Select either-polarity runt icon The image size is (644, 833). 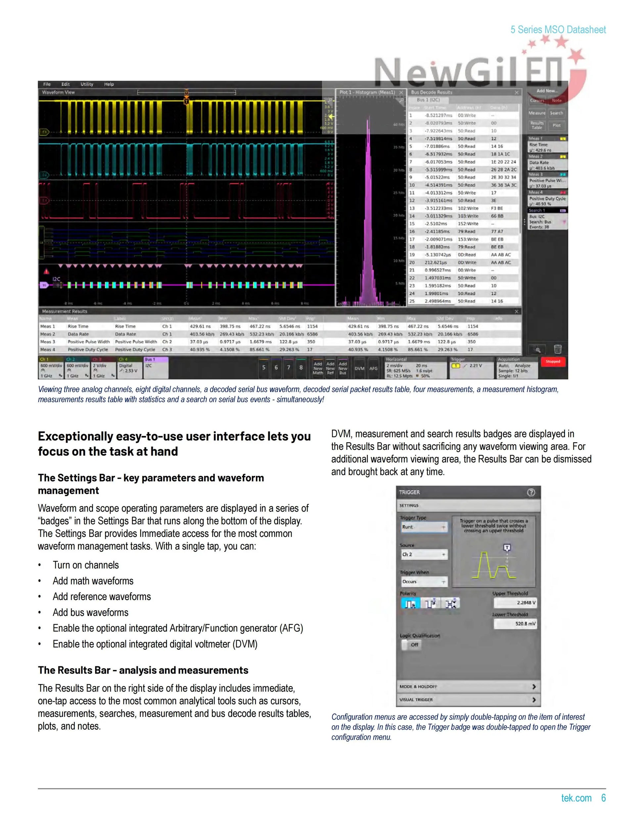(451, 604)
